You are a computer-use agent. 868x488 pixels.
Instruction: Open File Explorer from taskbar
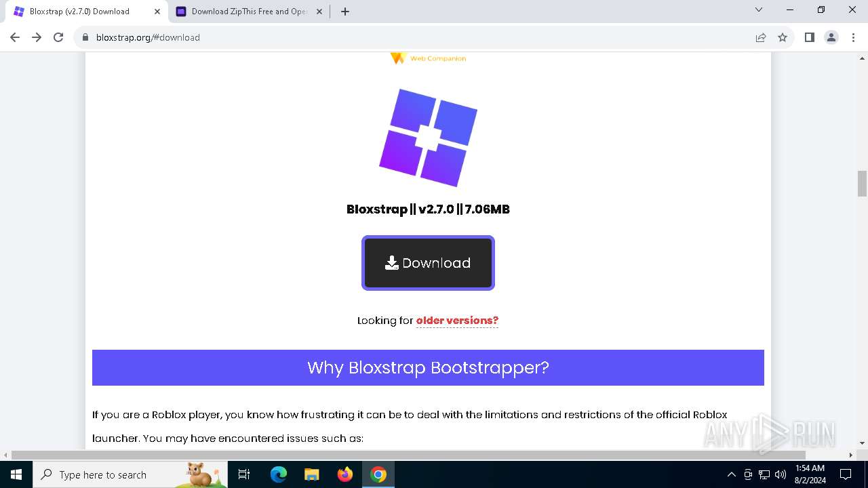coord(311,474)
